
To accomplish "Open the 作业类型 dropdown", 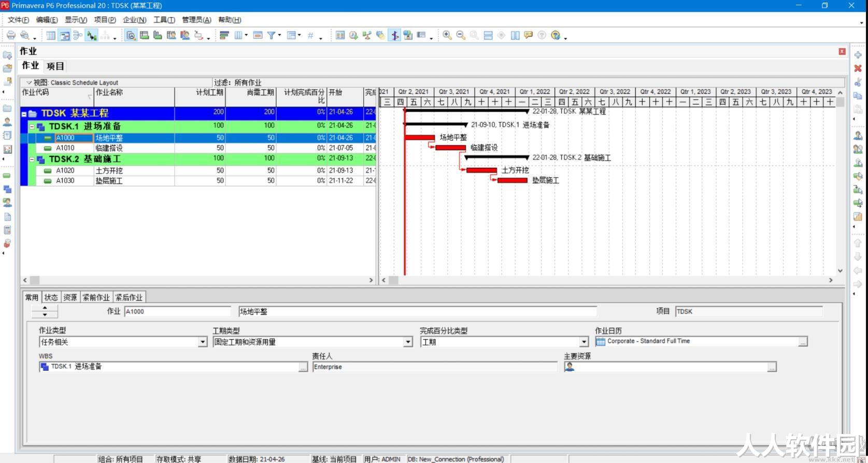I will point(203,342).
